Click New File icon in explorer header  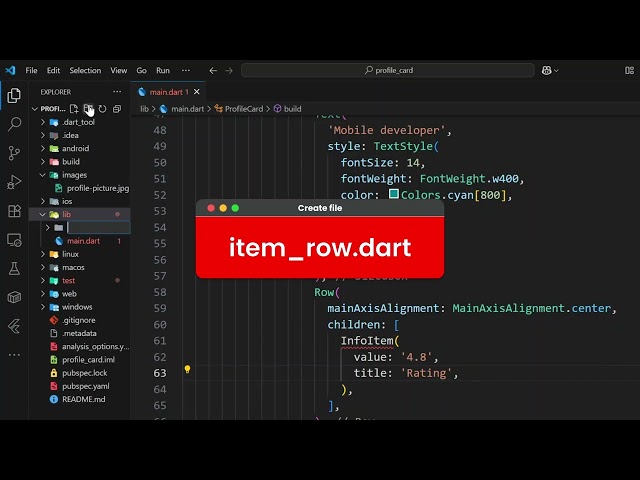[74, 109]
